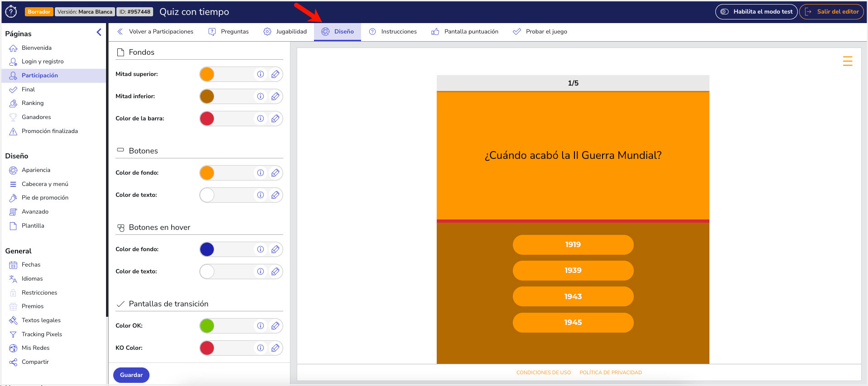Click the blue hover background color swatch
Image resolution: width=868 pixels, height=386 pixels.
point(207,249)
